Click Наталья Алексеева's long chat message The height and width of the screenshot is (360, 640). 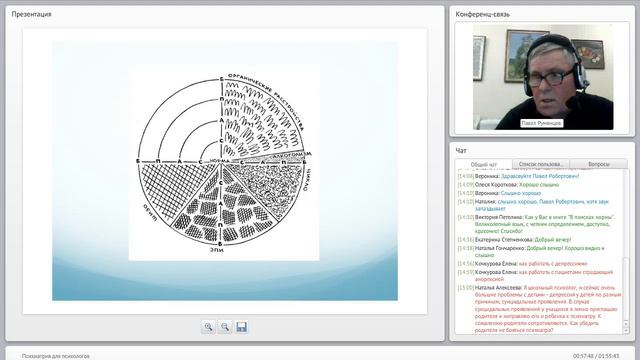tap(540, 309)
